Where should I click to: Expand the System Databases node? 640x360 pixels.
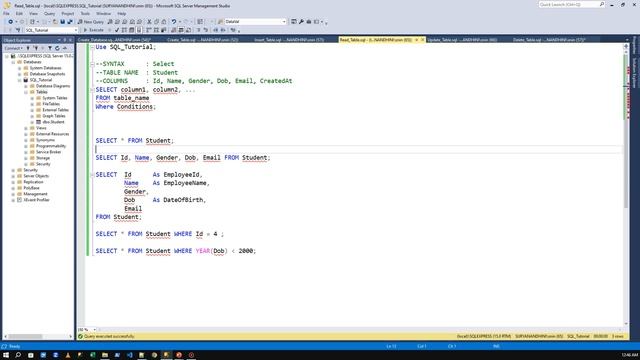pos(20,68)
